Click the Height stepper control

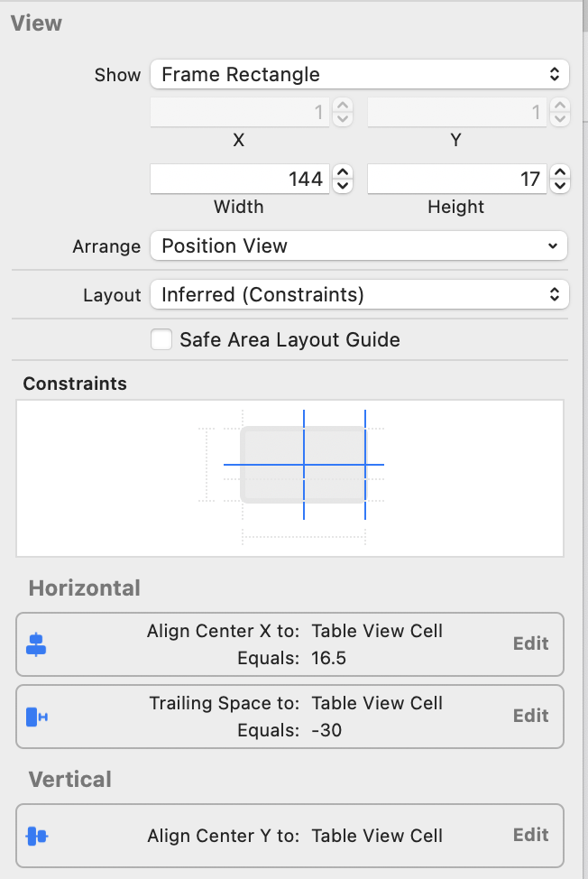(x=560, y=179)
